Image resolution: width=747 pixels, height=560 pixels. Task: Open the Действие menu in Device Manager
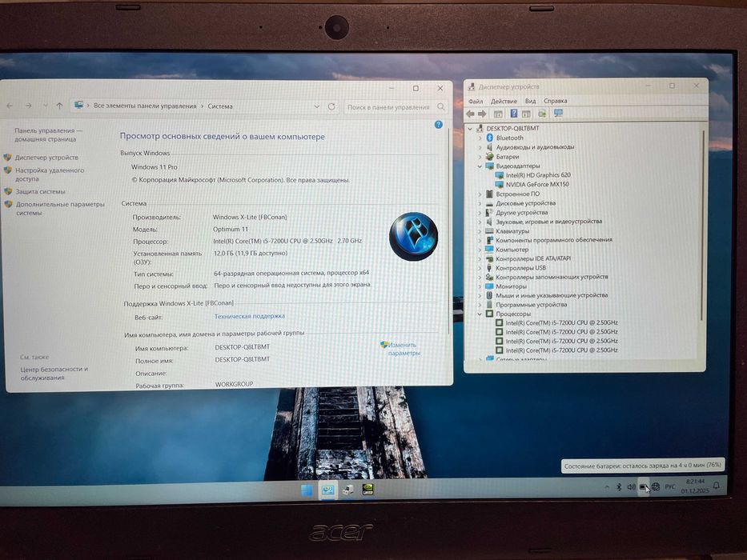pos(504,101)
